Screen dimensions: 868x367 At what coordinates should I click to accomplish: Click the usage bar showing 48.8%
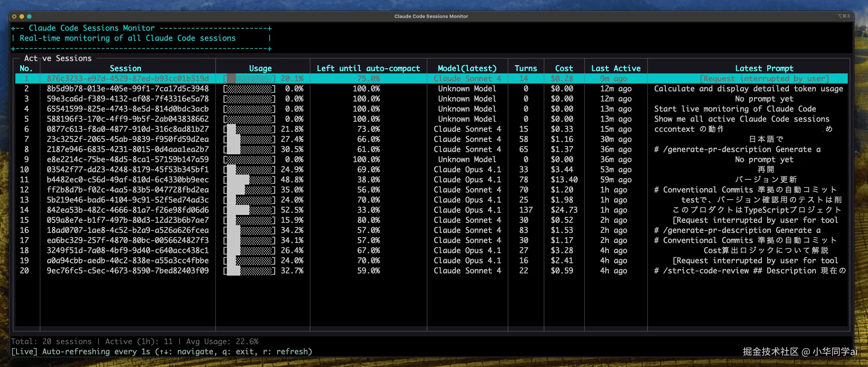pyautogui.click(x=249, y=180)
